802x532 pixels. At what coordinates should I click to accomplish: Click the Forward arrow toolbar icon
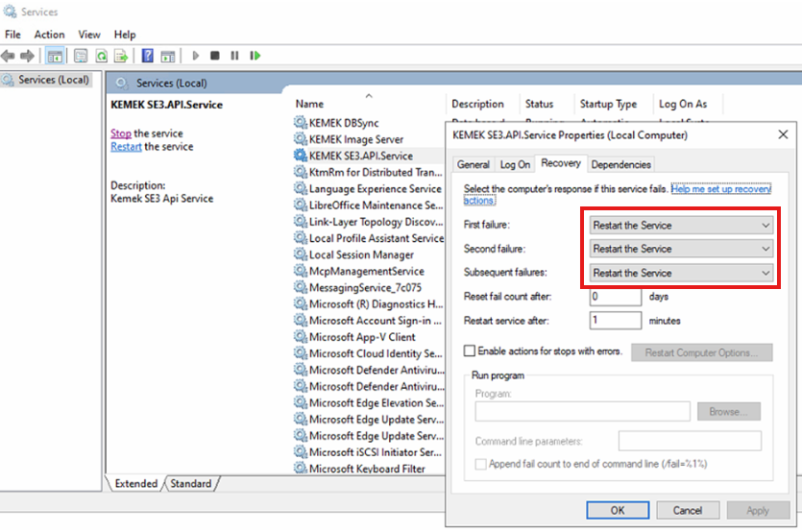pos(27,56)
